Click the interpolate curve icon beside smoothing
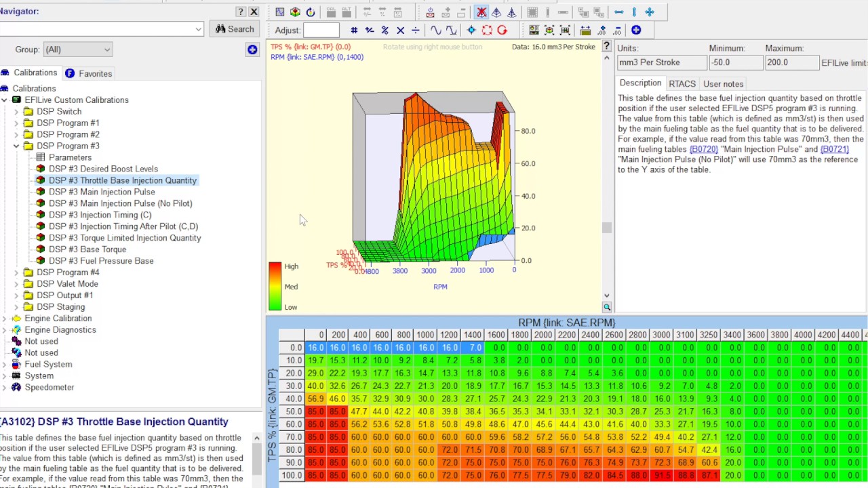Image resolution: width=868 pixels, height=488 pixels. point(451,30)
